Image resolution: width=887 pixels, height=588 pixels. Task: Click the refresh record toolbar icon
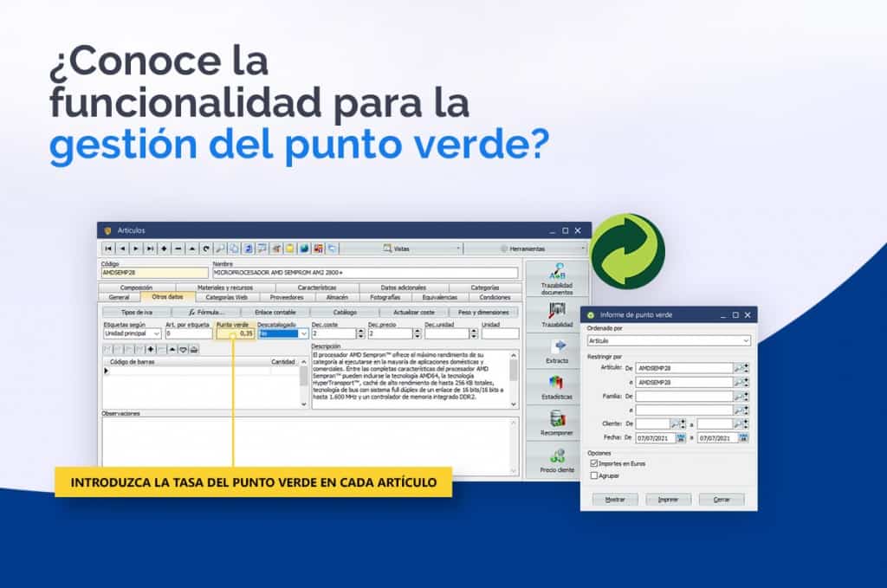coord(205,249)
